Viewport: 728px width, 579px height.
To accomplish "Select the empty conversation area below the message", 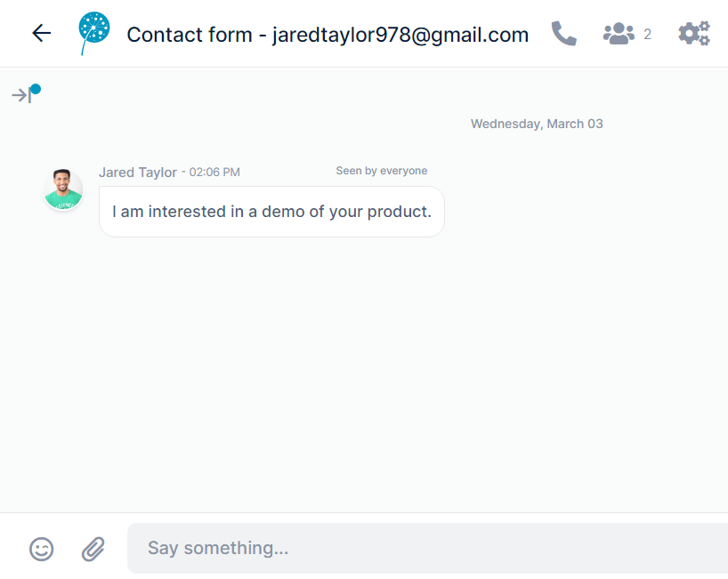I will (x=364, y=371).
